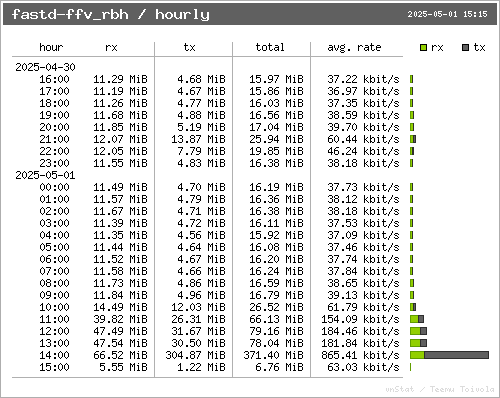
Task: Click tx value 26.31 MiB
Action: pos(198,319)
